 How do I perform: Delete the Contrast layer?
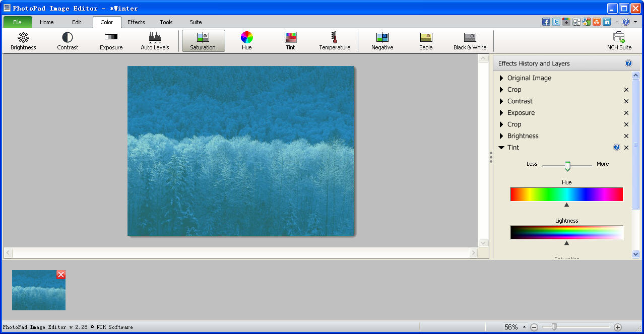(626, 101)
